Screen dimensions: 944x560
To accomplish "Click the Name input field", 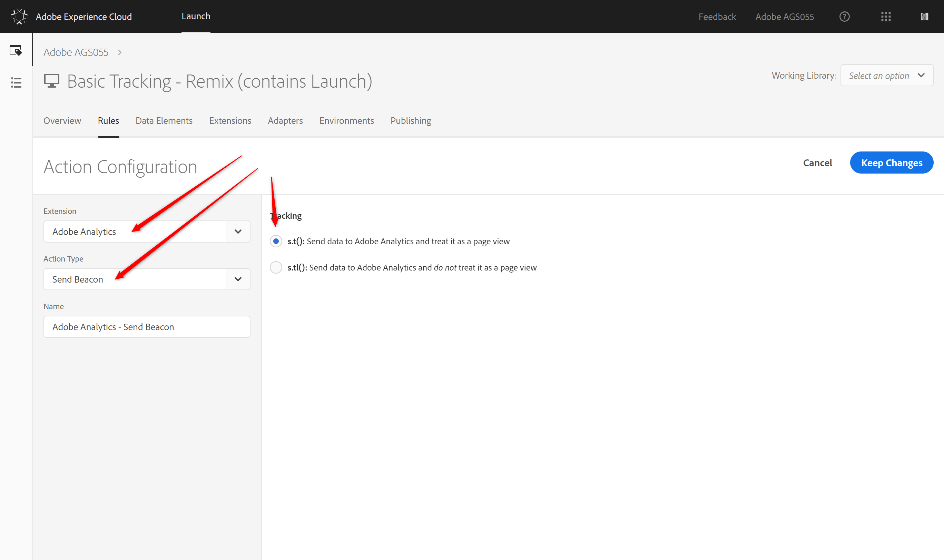I will coord(147,327).
